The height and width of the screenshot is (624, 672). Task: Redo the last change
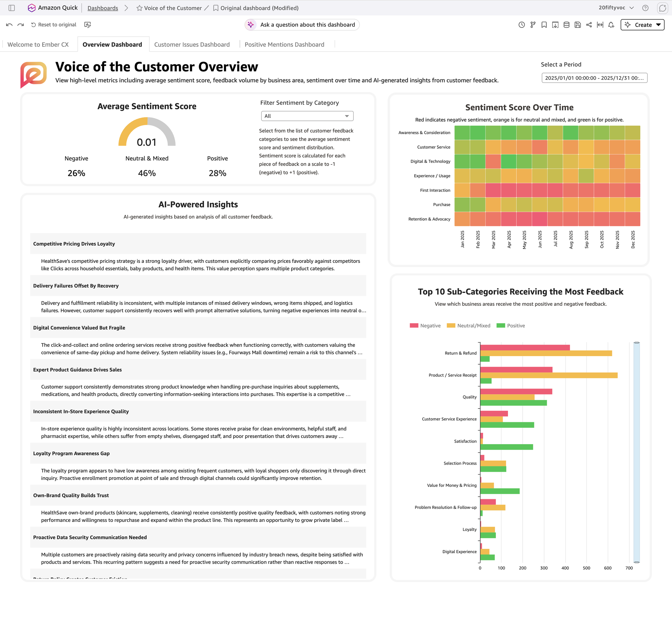click(x=21, y=25)
